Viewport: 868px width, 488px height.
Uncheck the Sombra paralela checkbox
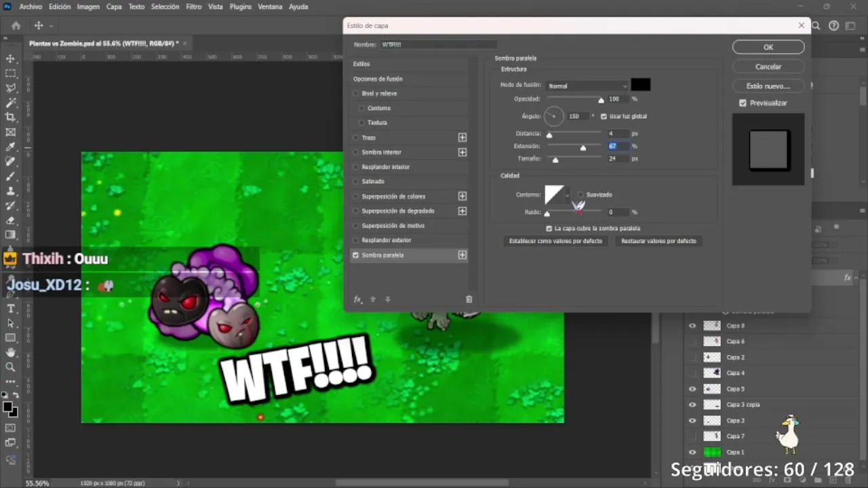pos(356,256)
